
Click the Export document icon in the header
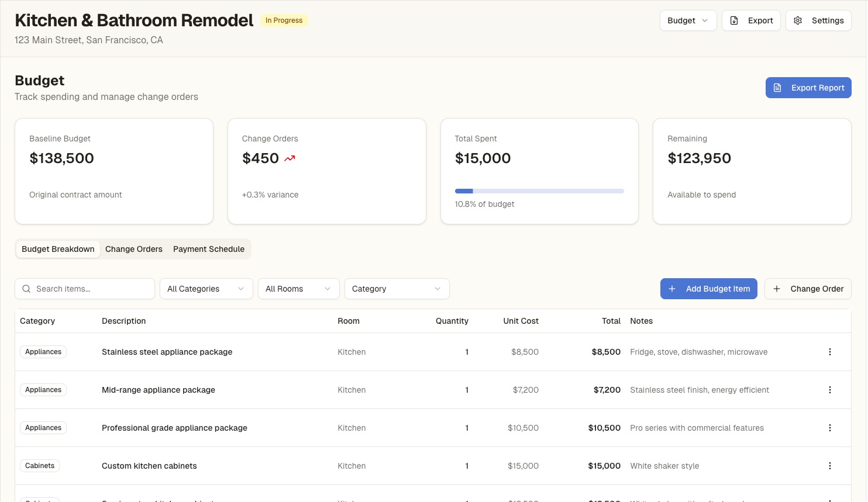click(734, 20)
